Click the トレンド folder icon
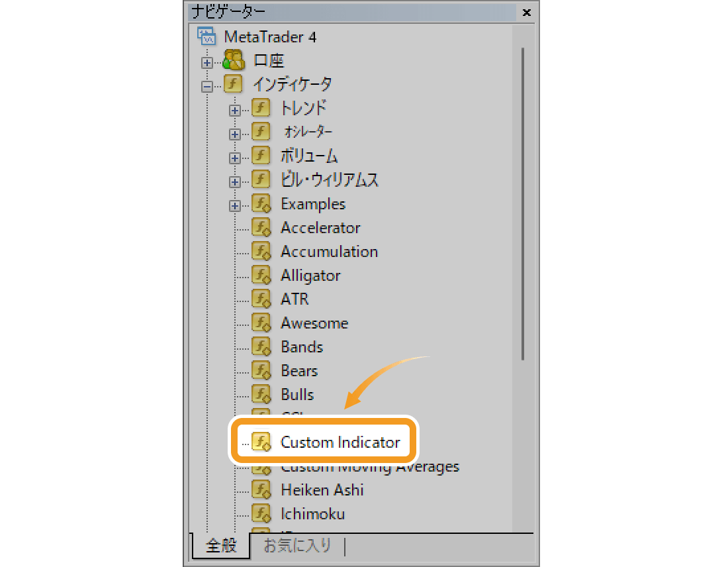 tap(261, 108)
